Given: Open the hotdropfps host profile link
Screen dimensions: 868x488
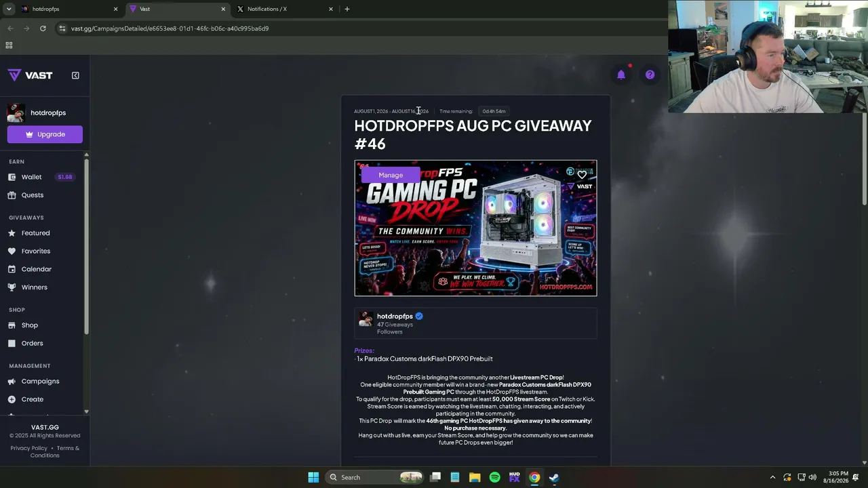Looking at the screenshot, I should pos(395,317).
